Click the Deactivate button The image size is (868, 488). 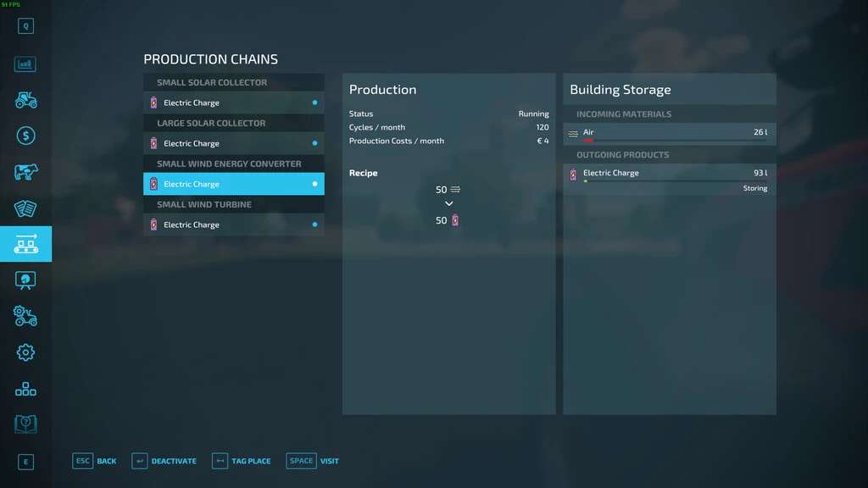[164, 461]
